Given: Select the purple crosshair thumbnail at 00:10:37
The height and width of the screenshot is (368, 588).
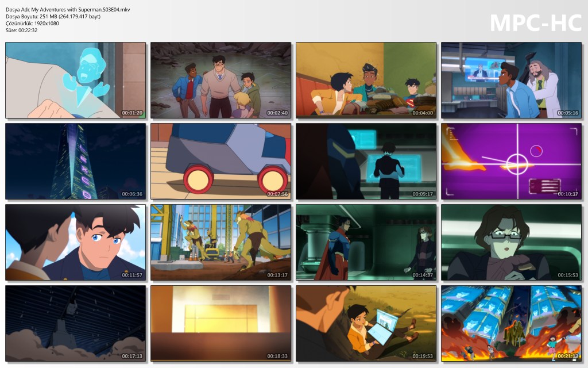Looking at the screenshot, I should pos(512,162).
